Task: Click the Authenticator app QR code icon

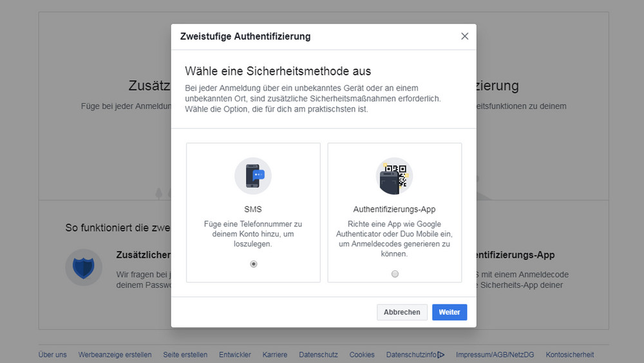Action: (x=394, y=176)
